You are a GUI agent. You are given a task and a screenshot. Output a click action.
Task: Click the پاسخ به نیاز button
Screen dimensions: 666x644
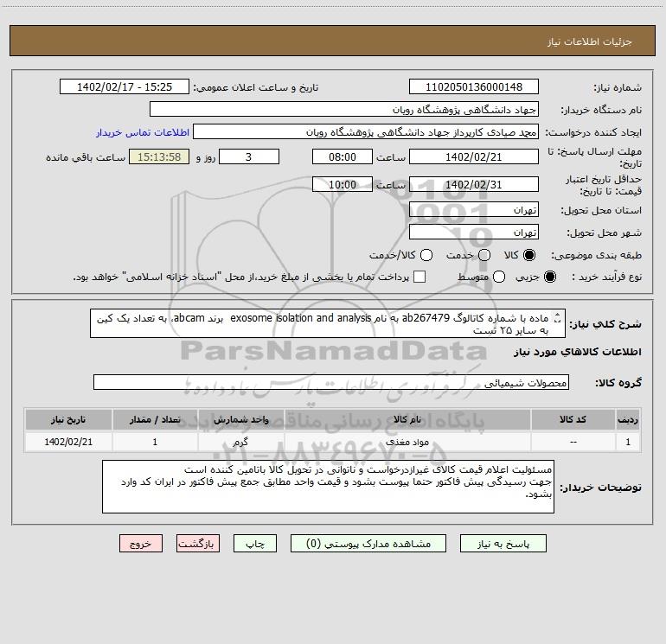point(503,544)
